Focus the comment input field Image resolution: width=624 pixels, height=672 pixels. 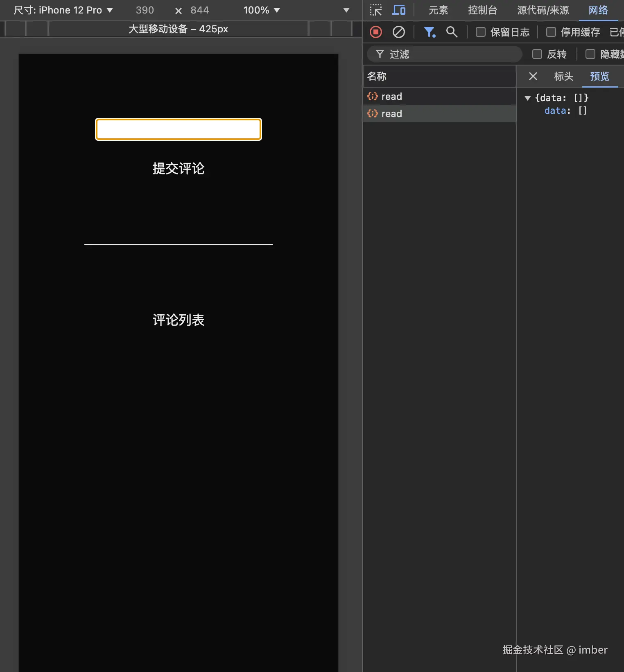pyautogui.click(x=179, y=129)
